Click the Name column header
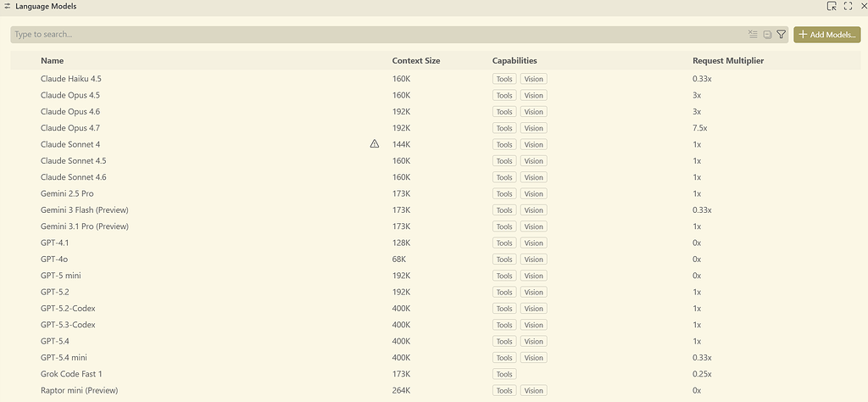 click(52, 61)
